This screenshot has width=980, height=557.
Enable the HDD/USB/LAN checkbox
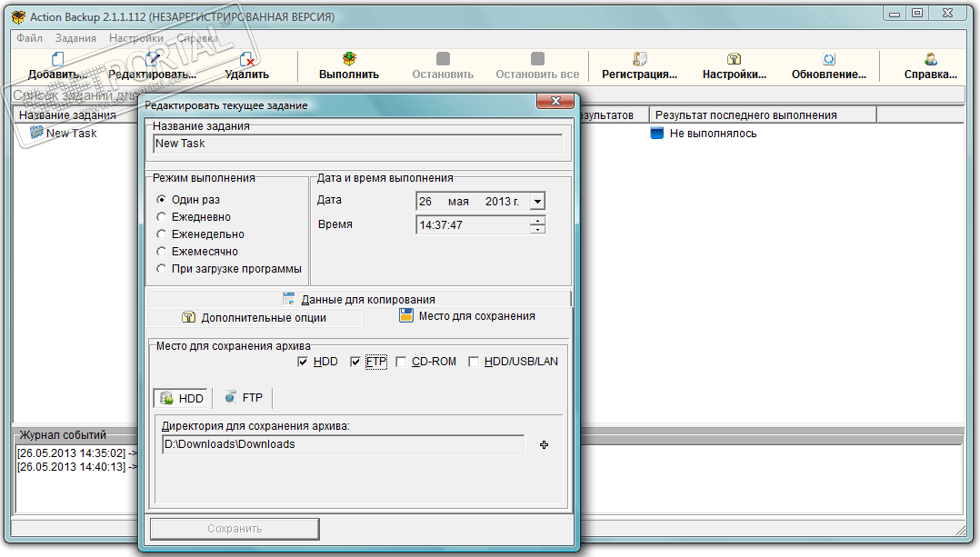tap(474, 362)
